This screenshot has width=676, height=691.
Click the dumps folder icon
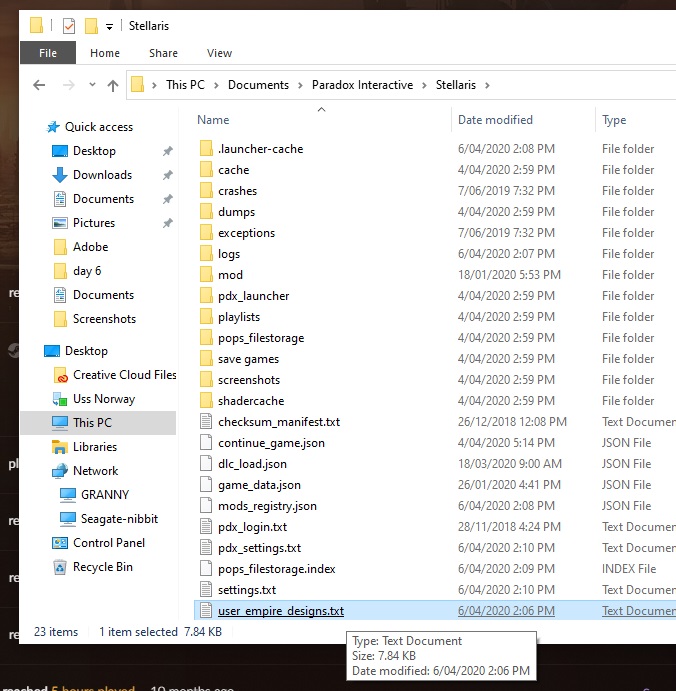(x=206, y=212)
